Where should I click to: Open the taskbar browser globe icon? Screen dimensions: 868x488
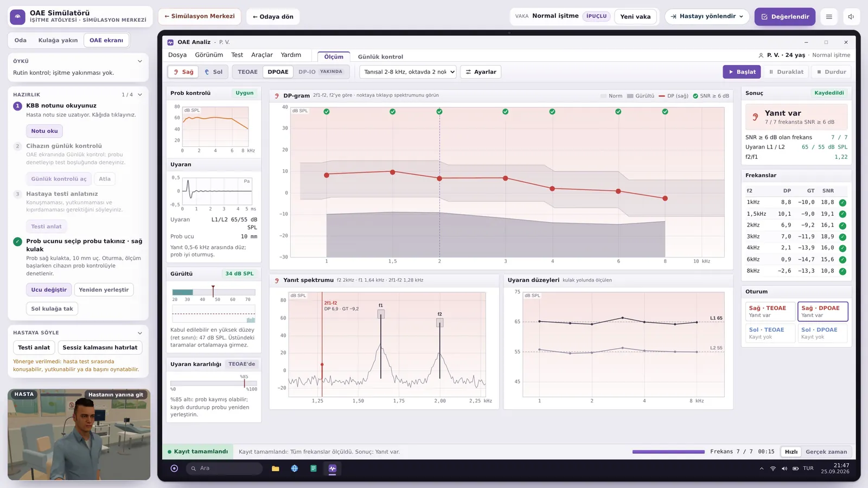pyautogui.click(x=295, y=468)
